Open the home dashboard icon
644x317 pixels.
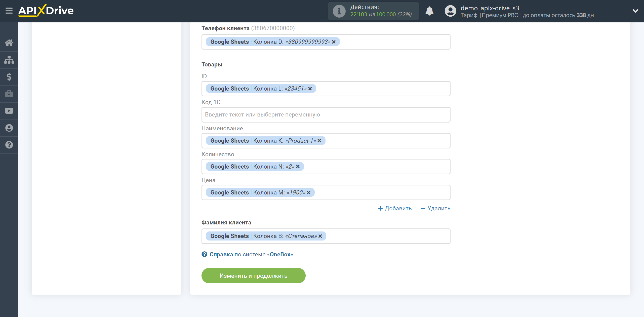(x=9, y=43)
